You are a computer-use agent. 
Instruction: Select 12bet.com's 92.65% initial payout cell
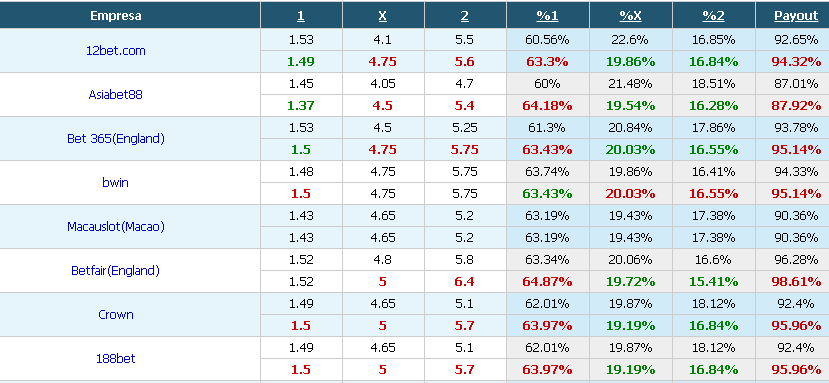tap(796, 40)
